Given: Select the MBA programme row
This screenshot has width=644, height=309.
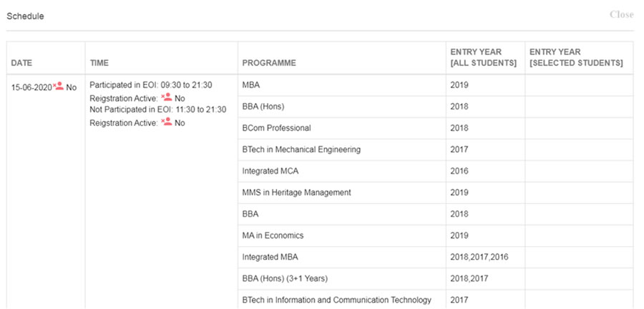Looking at the screenshot, I should click(x=435, y=85).
